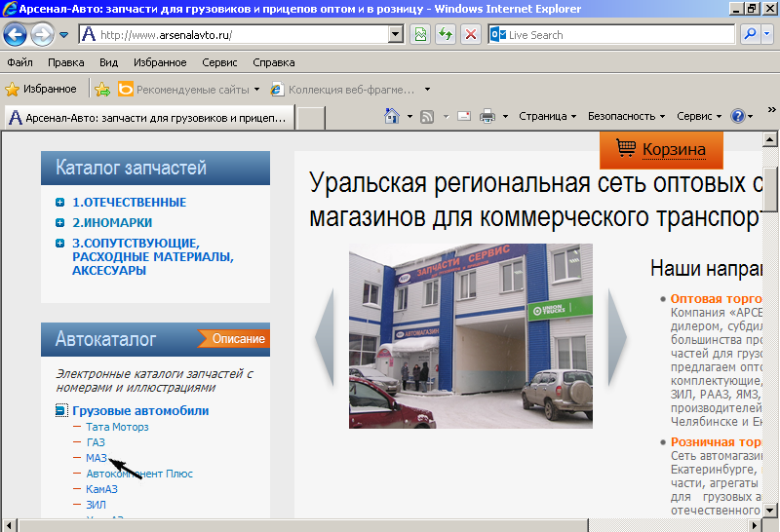Open the СОПУТСТВУЮЩИЕ, РАСХОДНЫЕ МАТЕРИАЛЫ link
This screenshot has height=532, width=780.
pos(153,256)
